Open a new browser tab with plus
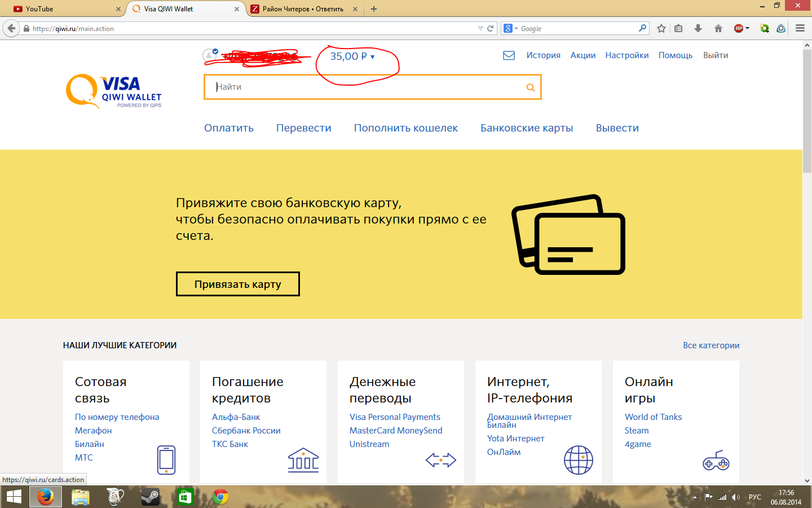 pos(374,9)
